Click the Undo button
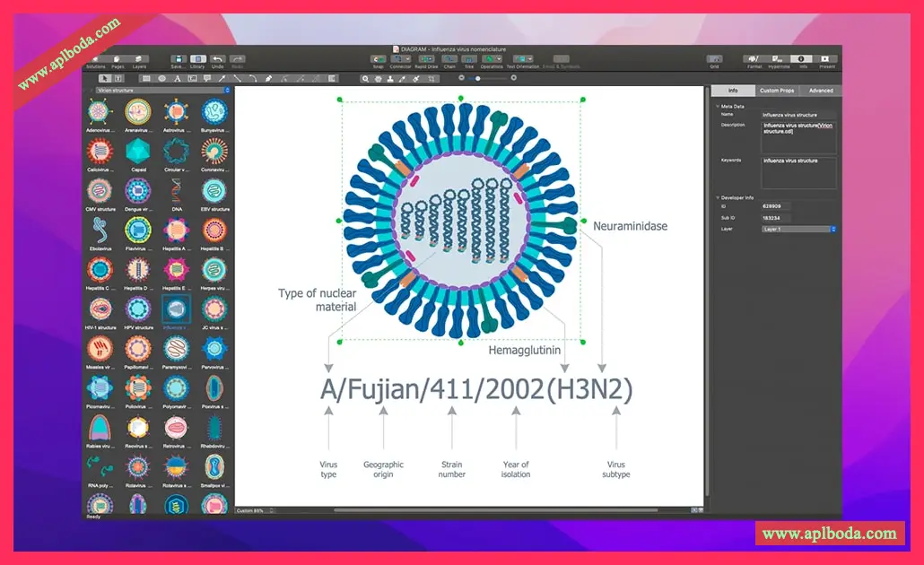924x565 pixels. click(217, 59)
